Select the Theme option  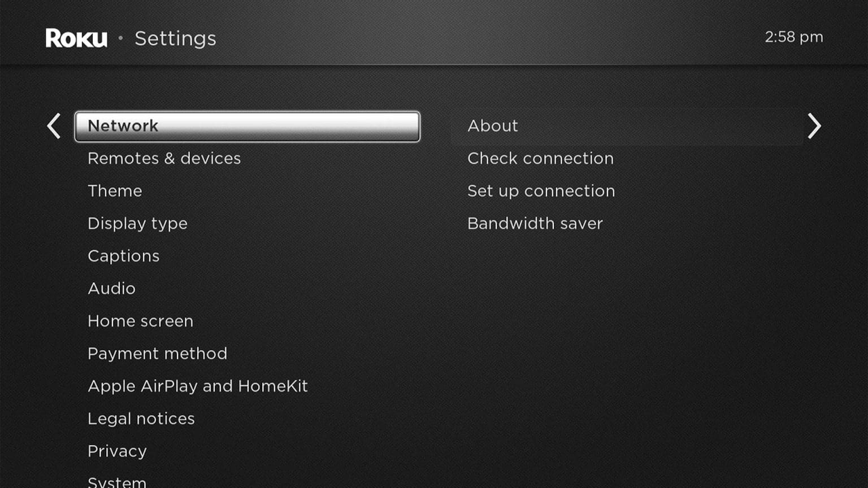[x=115, y=190]
